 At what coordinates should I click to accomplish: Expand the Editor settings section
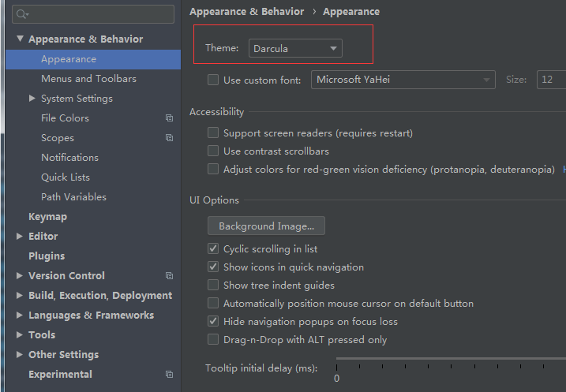click(20, 237)
